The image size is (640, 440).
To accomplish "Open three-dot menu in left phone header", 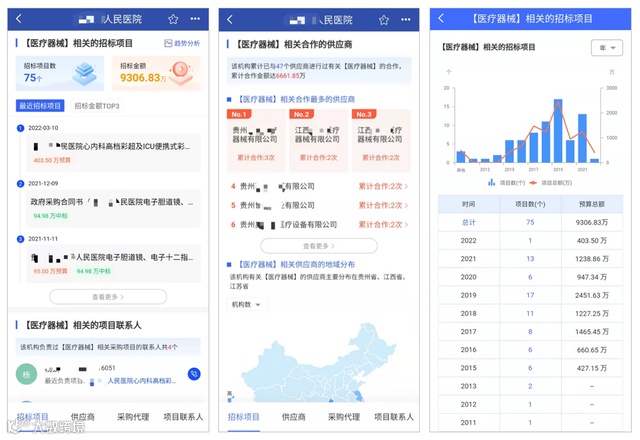I will [x=195, y=18].
